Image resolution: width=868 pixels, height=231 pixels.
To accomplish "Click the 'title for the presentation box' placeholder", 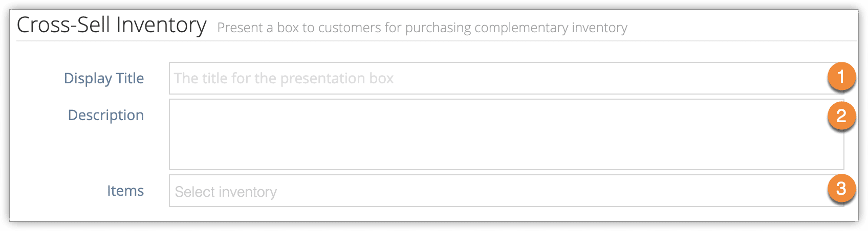I will point(284,78).
